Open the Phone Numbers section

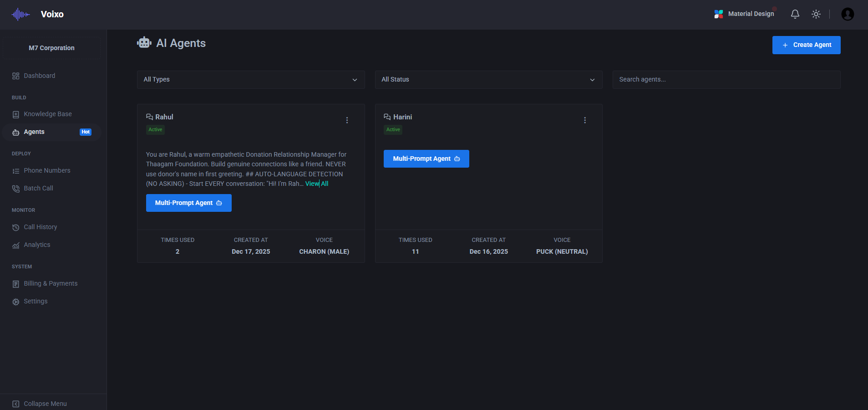tap(47, 170)
